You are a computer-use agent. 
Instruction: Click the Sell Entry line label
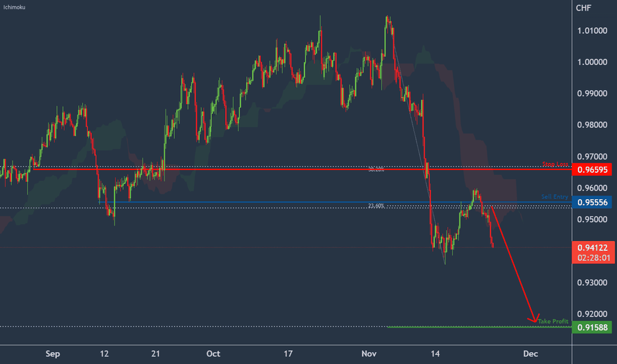coord(554,197)
